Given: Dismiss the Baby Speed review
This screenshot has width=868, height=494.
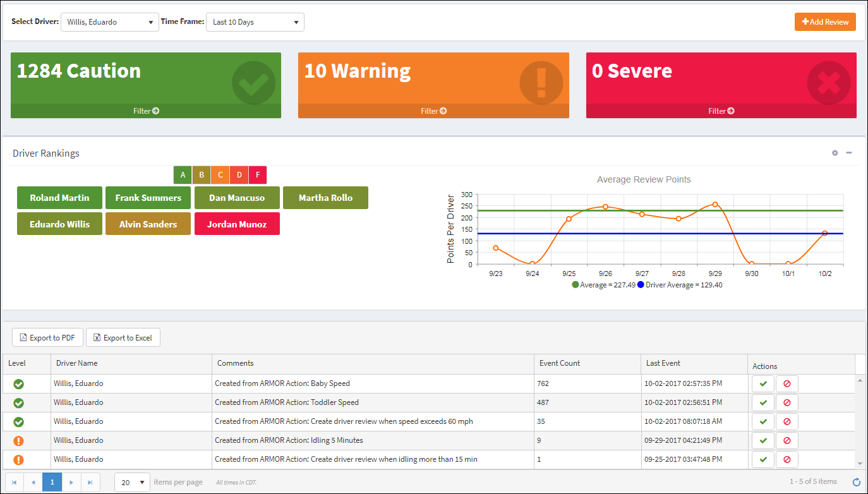Looking at the screenshot, I should click(787, 383).
